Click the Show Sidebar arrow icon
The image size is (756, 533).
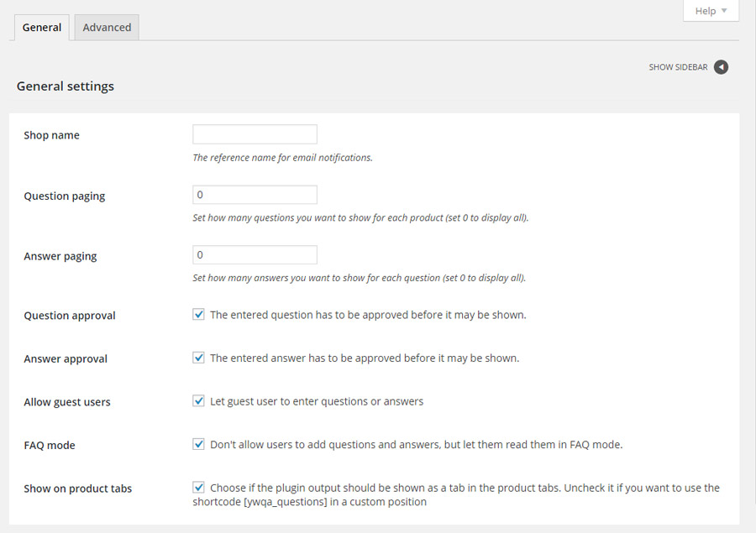point(721,67)
